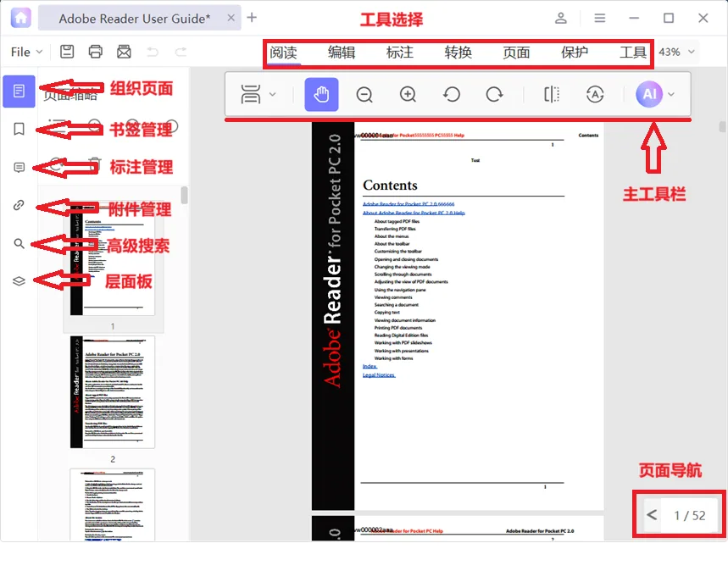Go to previous page with left arrow
The width and height of the screenshot is (728, 571).
click(x=652, y=514)
